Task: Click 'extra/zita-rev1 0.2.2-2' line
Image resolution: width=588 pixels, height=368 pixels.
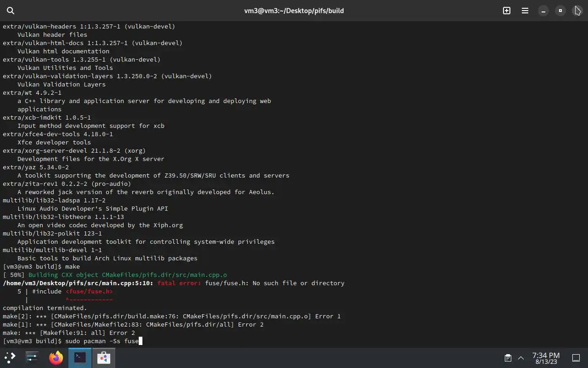Action: [x=67, y=184]
